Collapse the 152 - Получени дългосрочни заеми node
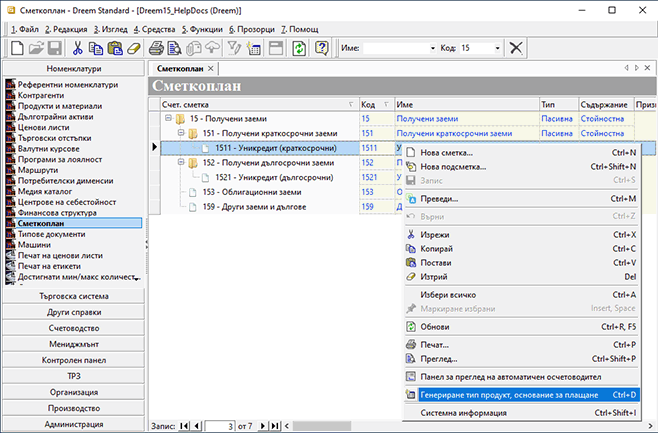The height and width of the screenshot is (433, 658). 181,162
